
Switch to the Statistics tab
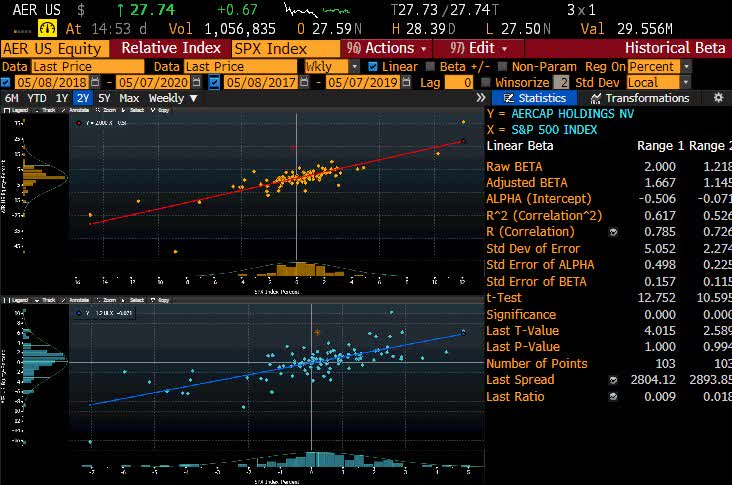coord(535,98)
